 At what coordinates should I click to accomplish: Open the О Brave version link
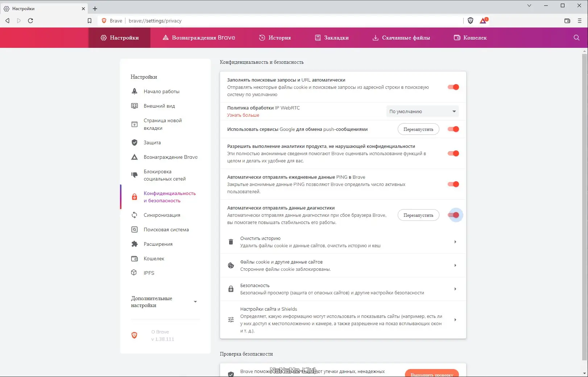click(162, 335)
